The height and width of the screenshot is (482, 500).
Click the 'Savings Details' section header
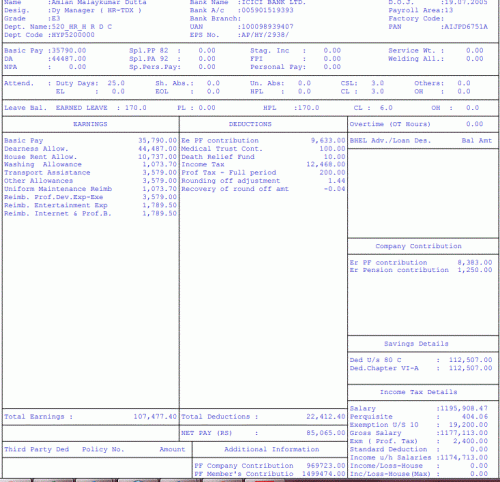[x=416, y=344]
